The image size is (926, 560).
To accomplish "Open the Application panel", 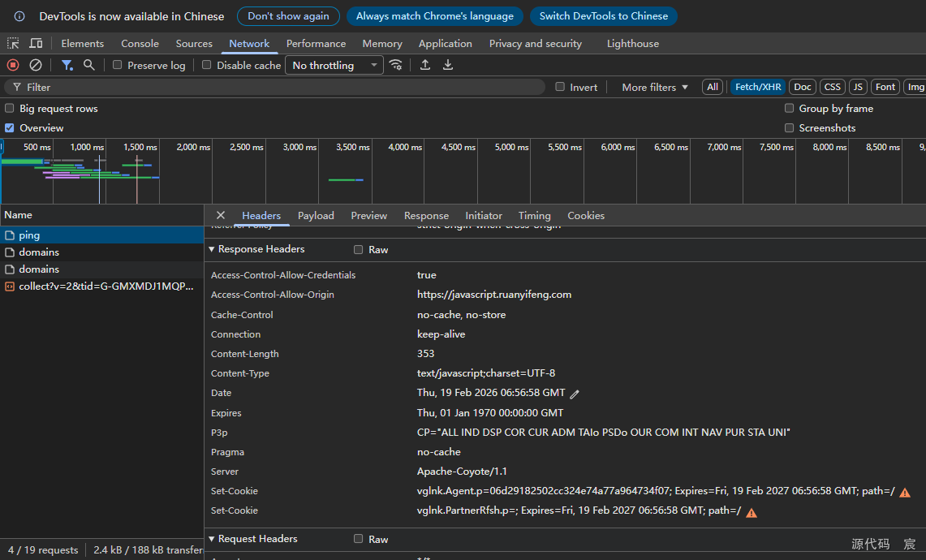I will tap(446, 43).
